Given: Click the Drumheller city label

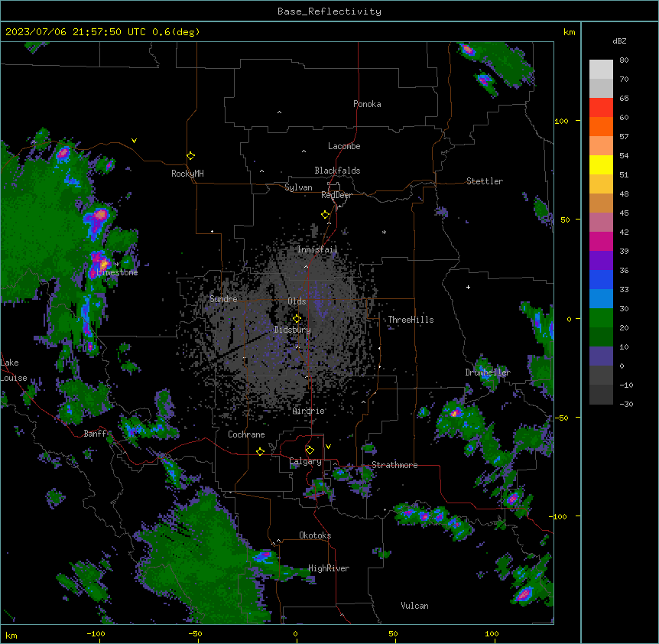Looking at the screenshot, I should tap(488, 372).
